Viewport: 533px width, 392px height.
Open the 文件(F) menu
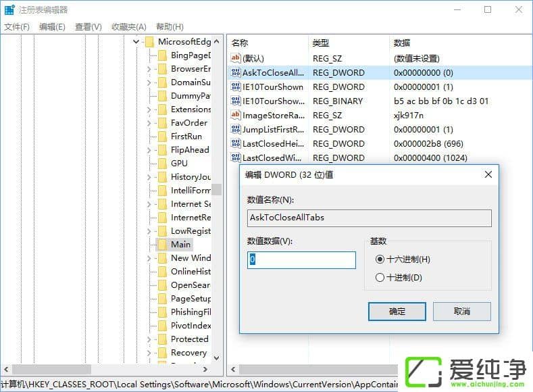(x=17, y=27)
